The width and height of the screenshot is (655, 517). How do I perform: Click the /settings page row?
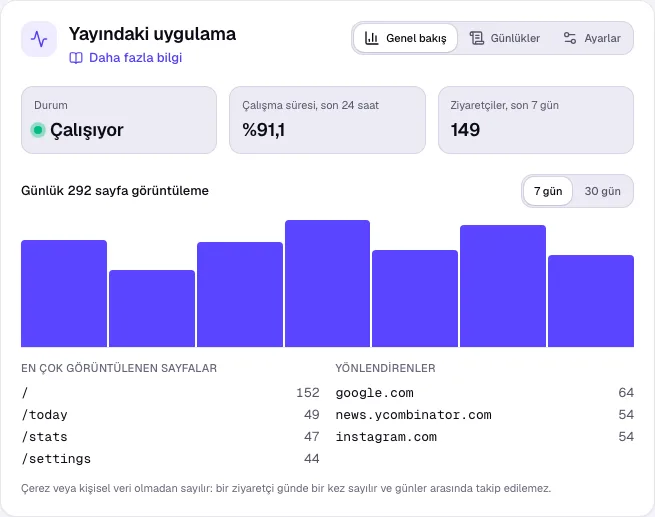pyautogui.click(x=170, y=459)
